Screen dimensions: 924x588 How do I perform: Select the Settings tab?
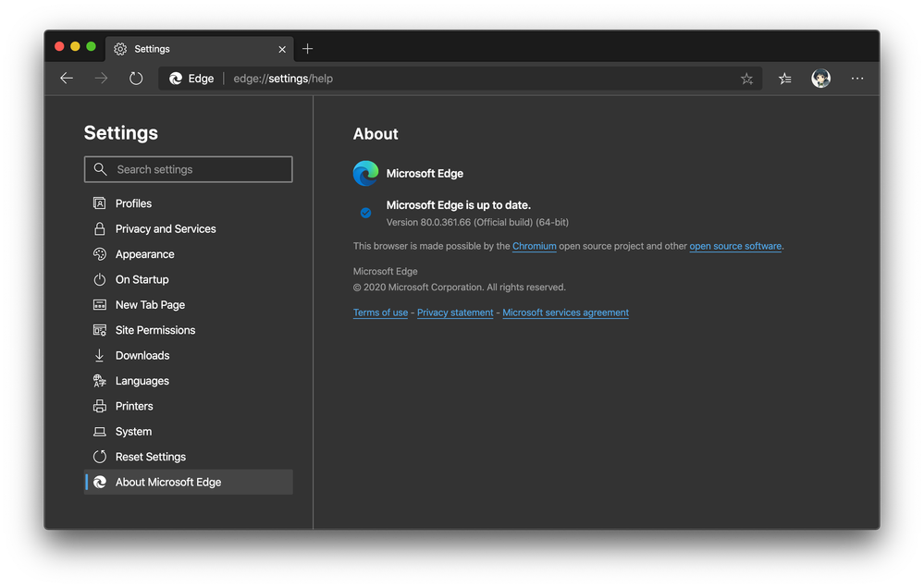coord(199,49)
